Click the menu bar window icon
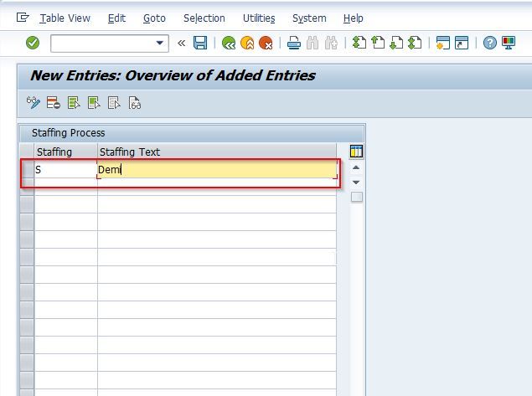Viewport: 532px width, 396px height. coord(23,18)
